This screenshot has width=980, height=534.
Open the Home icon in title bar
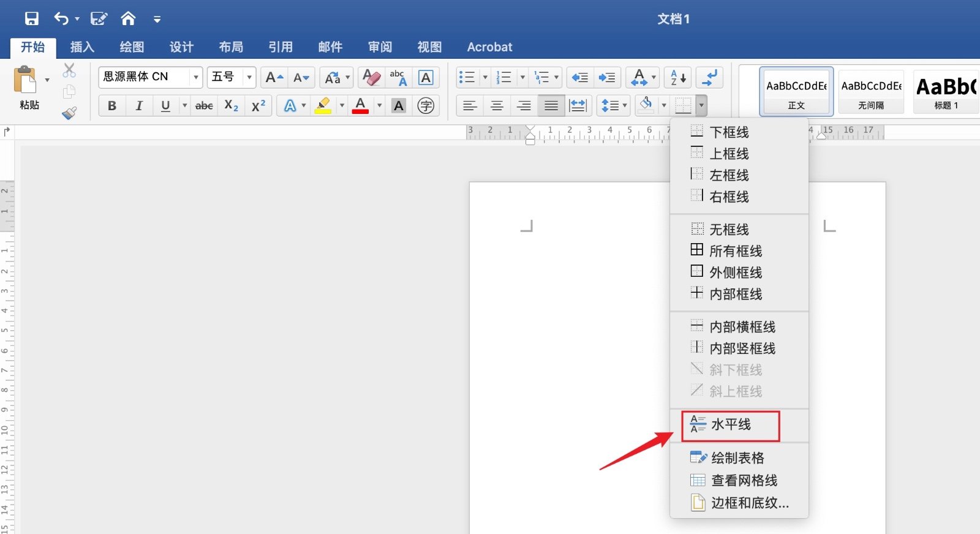(128, 19)
